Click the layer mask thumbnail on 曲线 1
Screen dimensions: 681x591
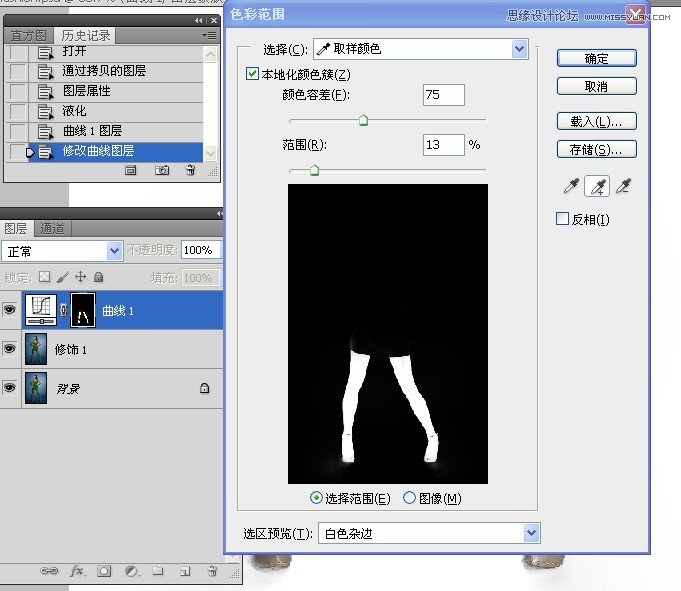(83, 310)
